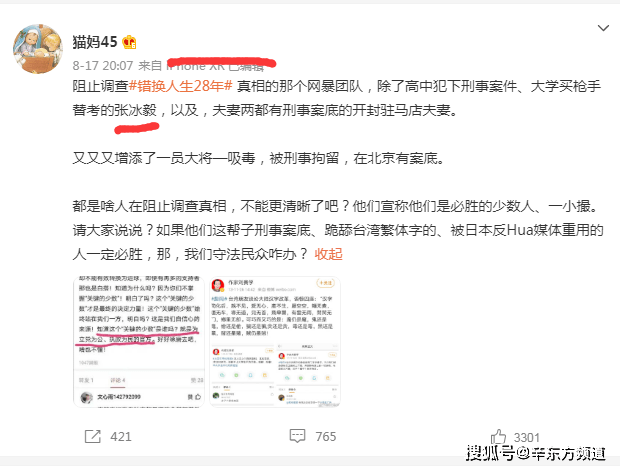Image resolution: width=620 pixels, height=470 pixels.
Task: Click the 3301 like count
Action: click(527, 437)
